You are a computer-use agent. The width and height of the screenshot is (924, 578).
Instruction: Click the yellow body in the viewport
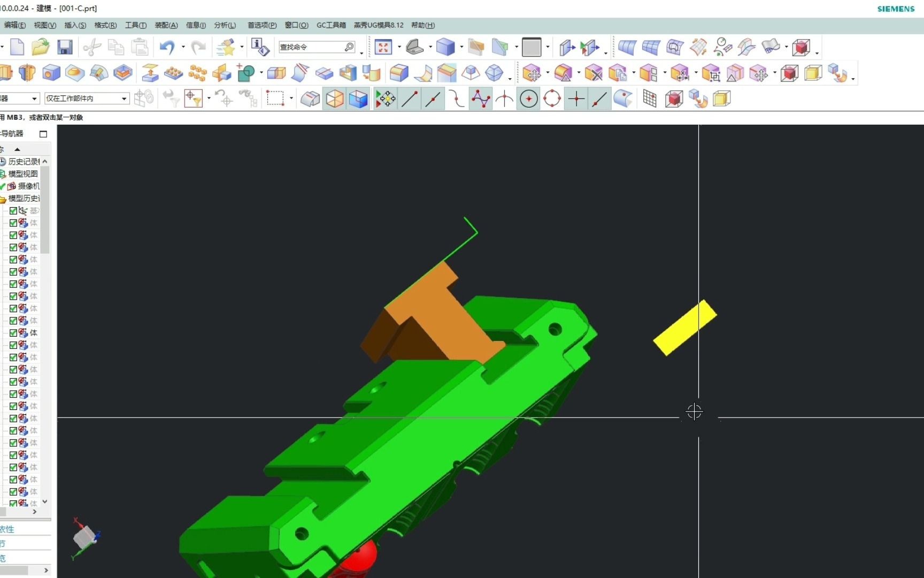click(684, 328)
